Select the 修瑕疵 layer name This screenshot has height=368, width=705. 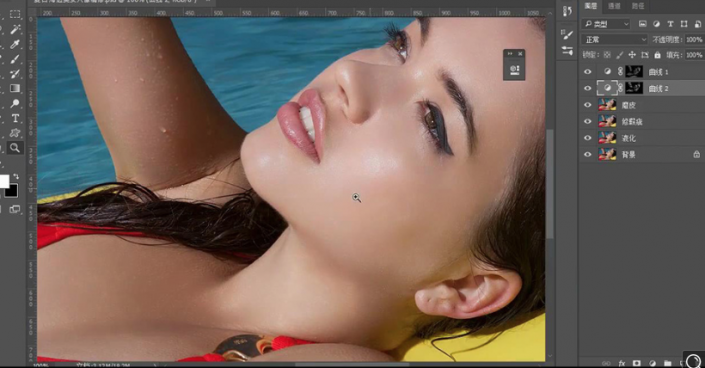(x=632, y=121)
